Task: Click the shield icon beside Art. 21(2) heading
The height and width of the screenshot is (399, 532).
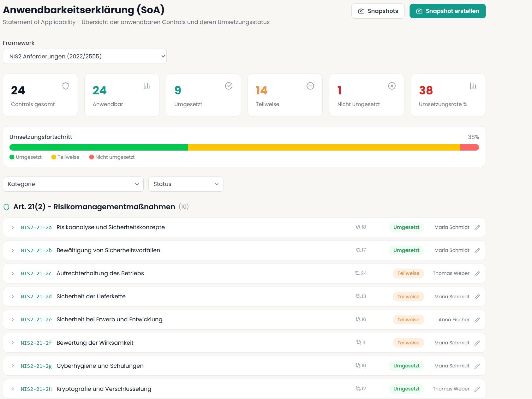Action: (7, 207)
